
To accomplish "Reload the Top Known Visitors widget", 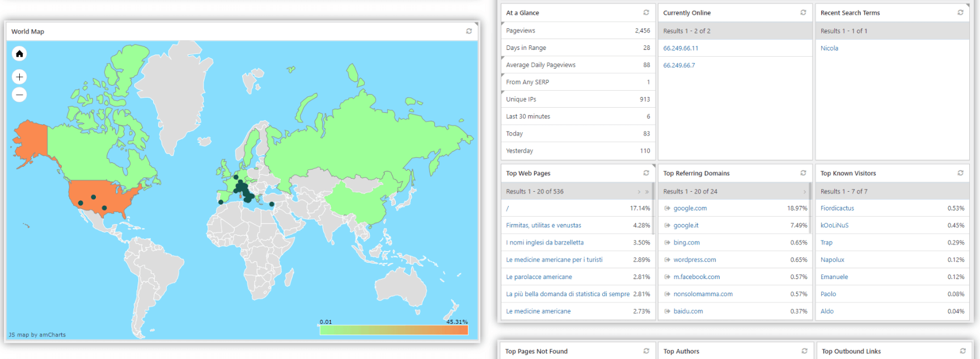I will pos(960,173).
